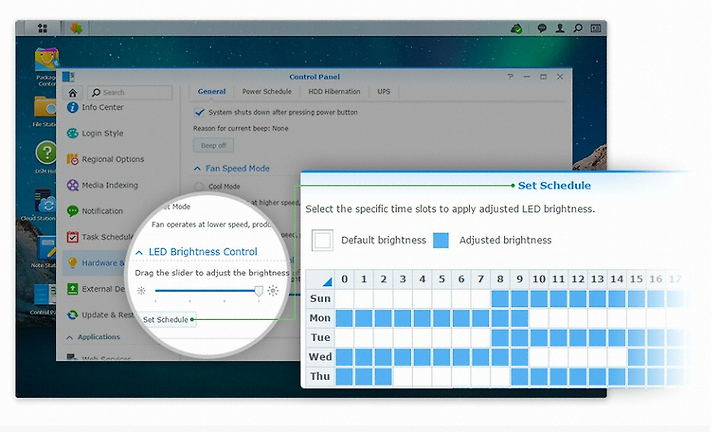Image resolution: width=720 pixels, height=432 pixels.
Task: Click the LED brightness slider handle
Action: click(259, 291)
